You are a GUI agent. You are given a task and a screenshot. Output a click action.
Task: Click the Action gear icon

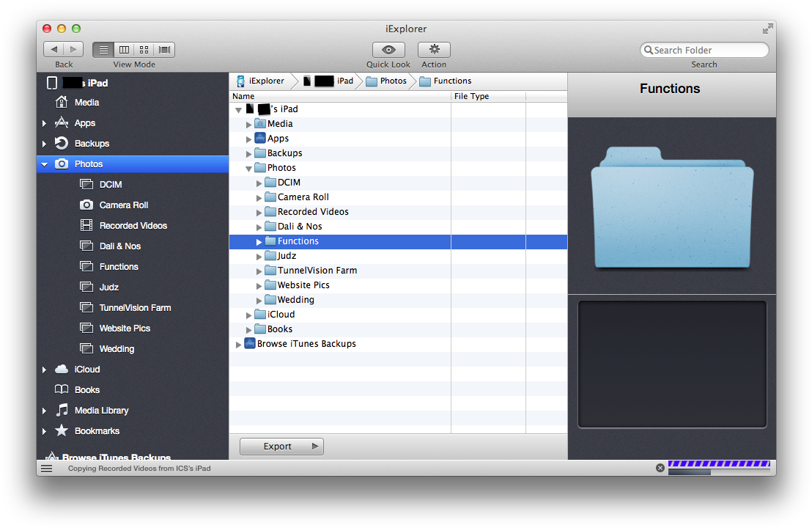tap(434, 50)
